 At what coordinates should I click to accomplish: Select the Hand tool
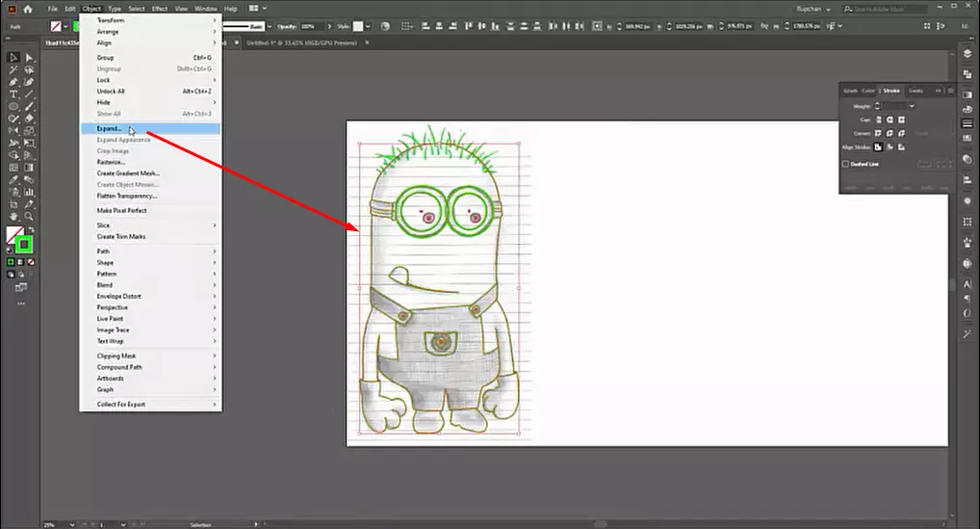(x=13, y=217)
